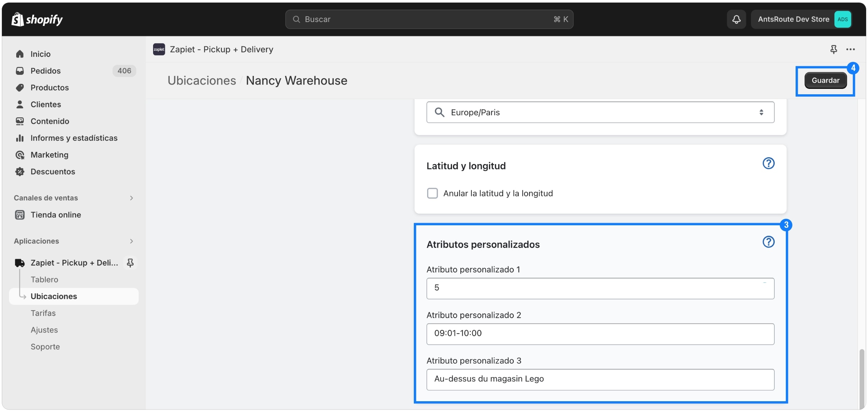Click the Zapiet app logo in header
This screenshot has height=412, width=868.
click(x=159, y=49)
